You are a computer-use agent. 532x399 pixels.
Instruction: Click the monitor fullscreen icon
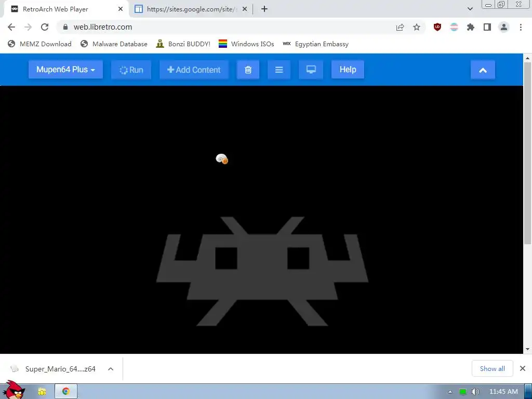point(311,70)
